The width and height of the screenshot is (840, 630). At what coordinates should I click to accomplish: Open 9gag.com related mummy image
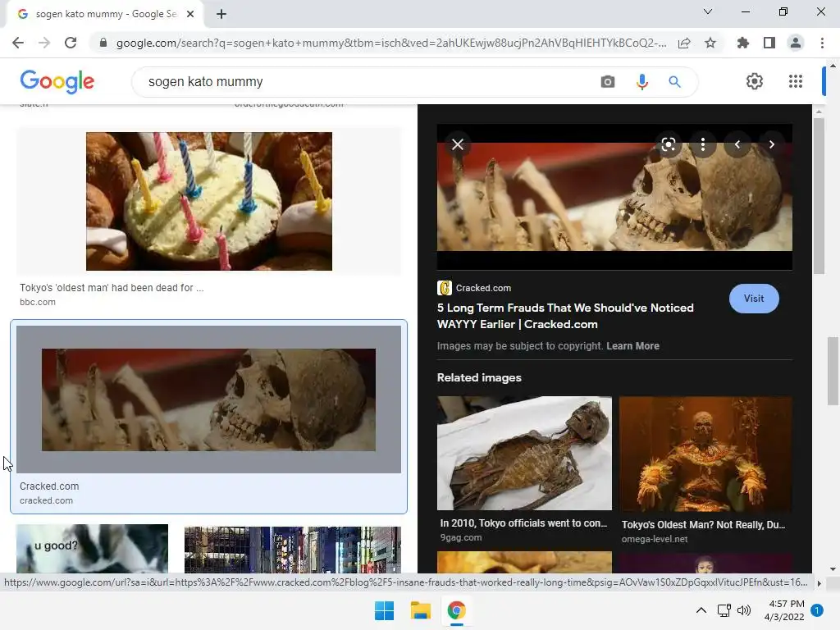[x=524, y=453]
